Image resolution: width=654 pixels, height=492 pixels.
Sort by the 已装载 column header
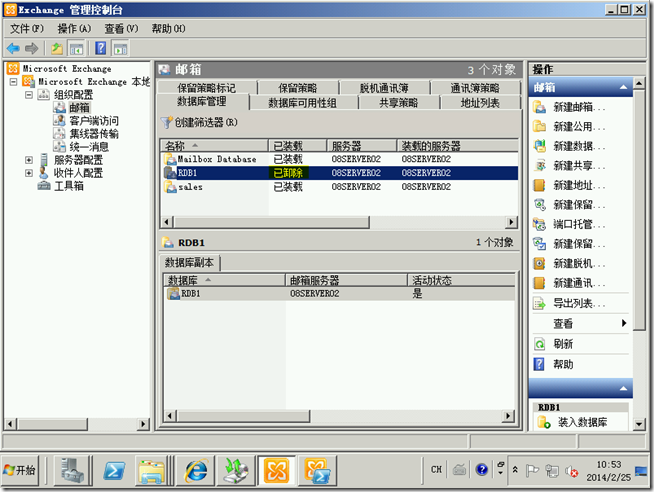(297, 146)
